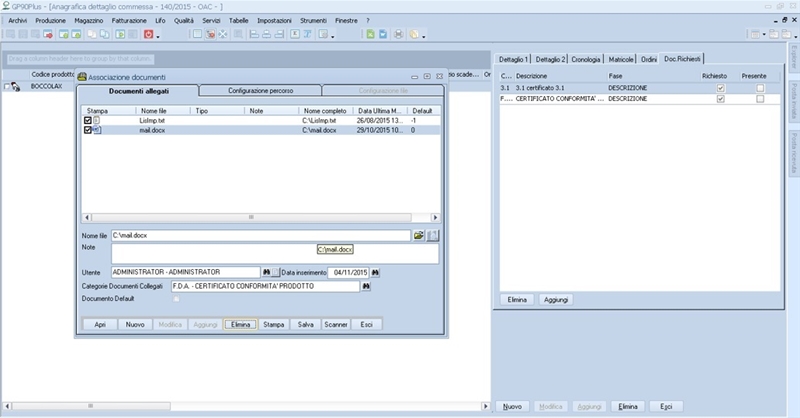The width and height of the screenshot is (800, 418).
Task: Click the text file icon in the LisImp.txt row
Action: pos(96,120)
